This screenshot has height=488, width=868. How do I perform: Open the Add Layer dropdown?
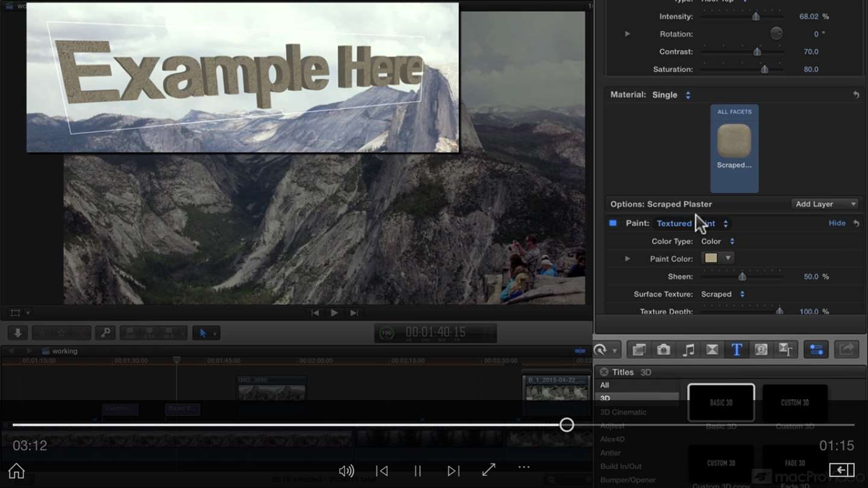point(825,204)
